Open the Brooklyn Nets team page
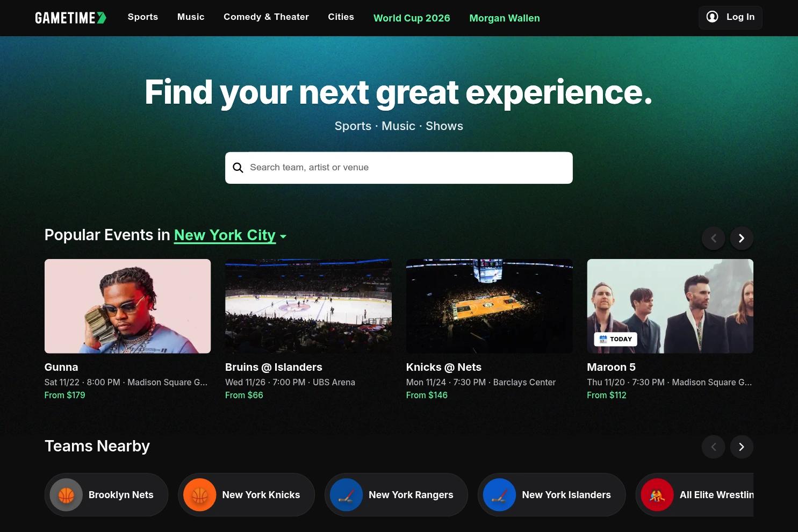This screenshot has width=798, height=532. 106,495
